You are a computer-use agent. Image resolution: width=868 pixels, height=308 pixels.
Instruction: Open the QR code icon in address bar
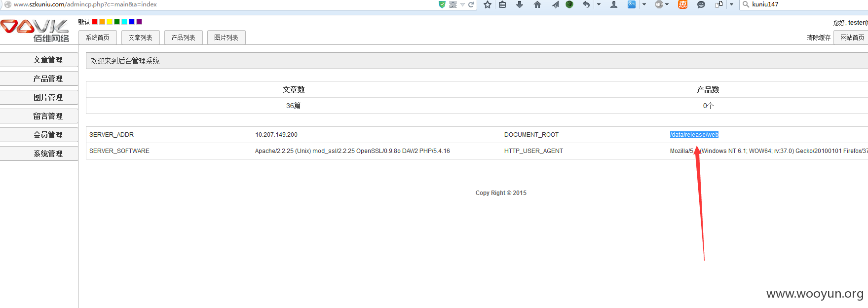(453, 4)
